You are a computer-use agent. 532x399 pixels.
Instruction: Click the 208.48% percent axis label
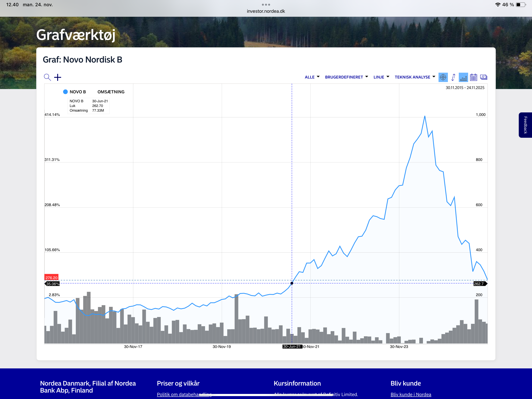pos(52,205)
